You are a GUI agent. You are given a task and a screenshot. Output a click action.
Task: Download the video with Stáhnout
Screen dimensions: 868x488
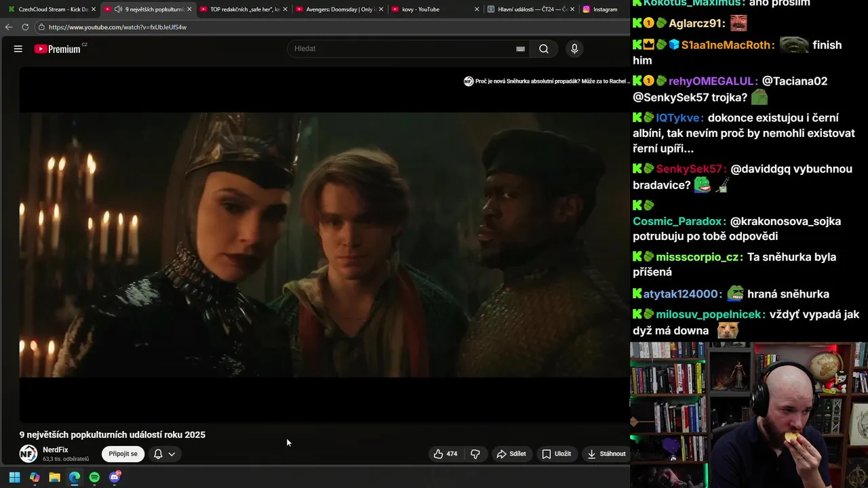click(606, 454)
